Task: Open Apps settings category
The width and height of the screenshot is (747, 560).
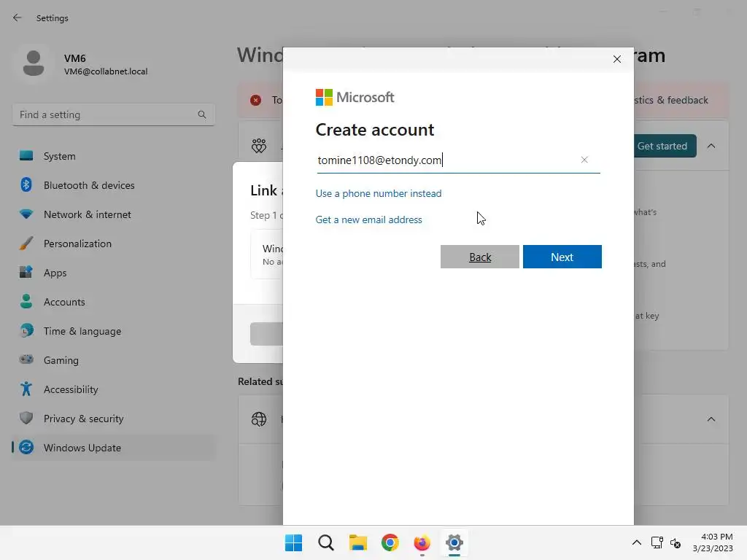Action: click(113, 273)
